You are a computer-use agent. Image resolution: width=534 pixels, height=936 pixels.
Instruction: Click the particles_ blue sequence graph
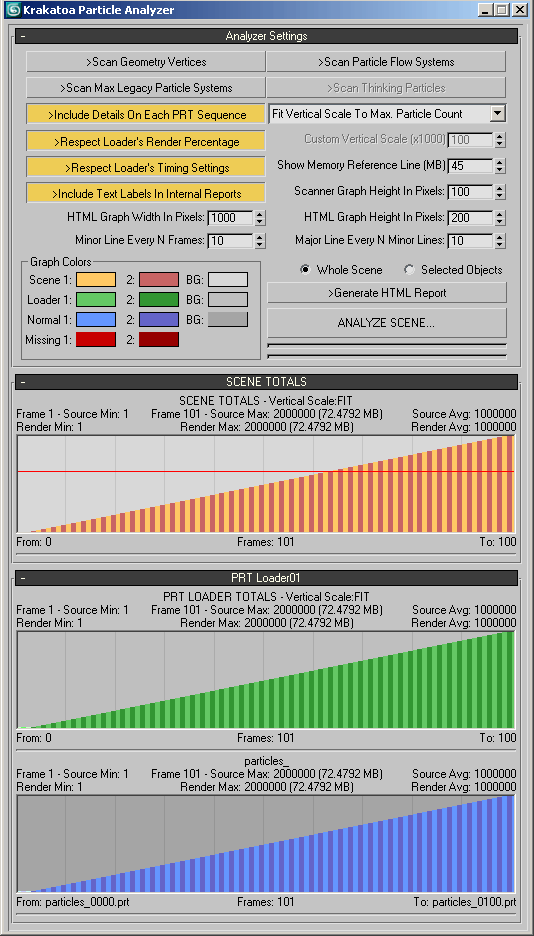[266, 844]
